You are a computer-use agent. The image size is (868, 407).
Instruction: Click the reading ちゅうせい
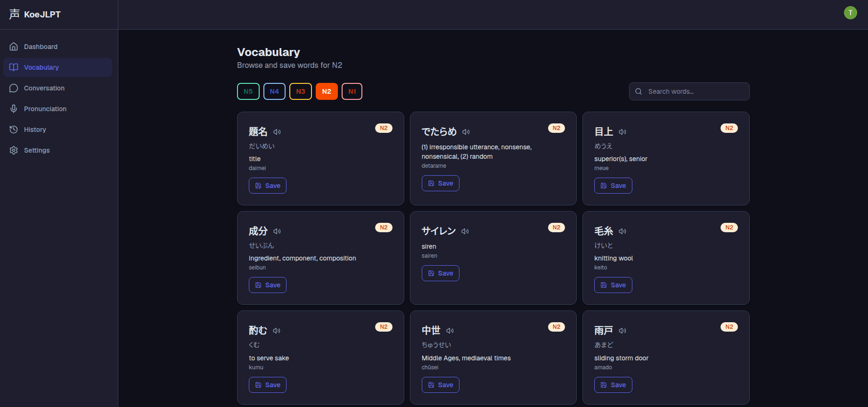point(436,345)
